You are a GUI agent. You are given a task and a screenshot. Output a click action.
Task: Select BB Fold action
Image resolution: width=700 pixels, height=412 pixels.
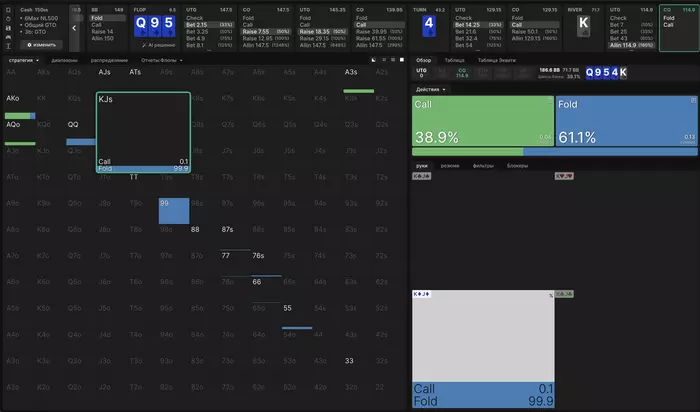click(108, 18)
